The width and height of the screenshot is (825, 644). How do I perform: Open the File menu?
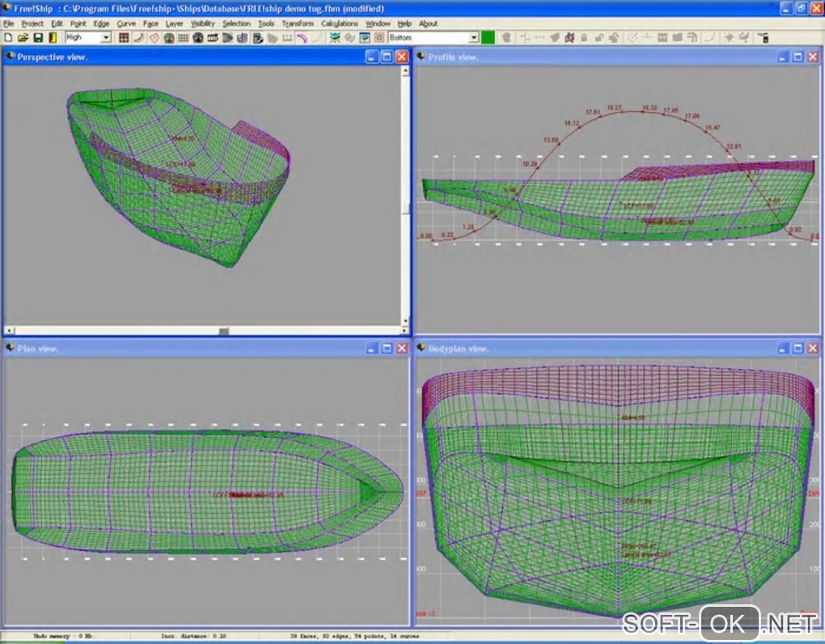click(8, 23)
